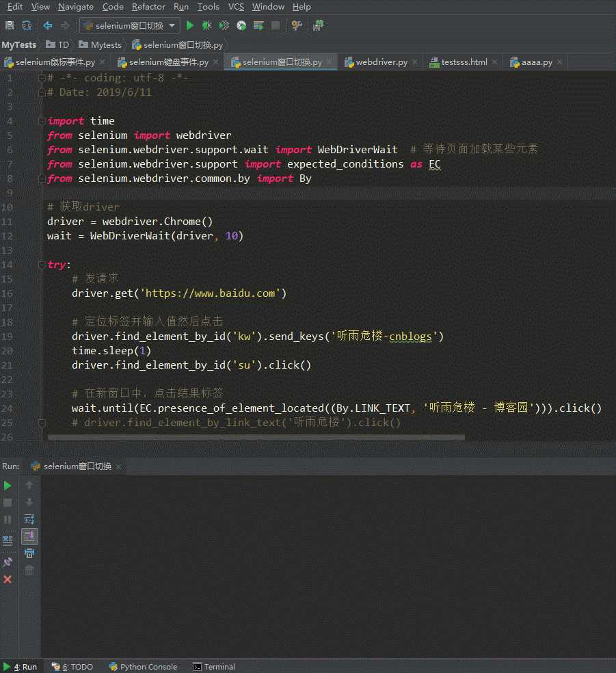Run the script with the toolbar's green play icon
616x673 pixels.
pos(190,25)
